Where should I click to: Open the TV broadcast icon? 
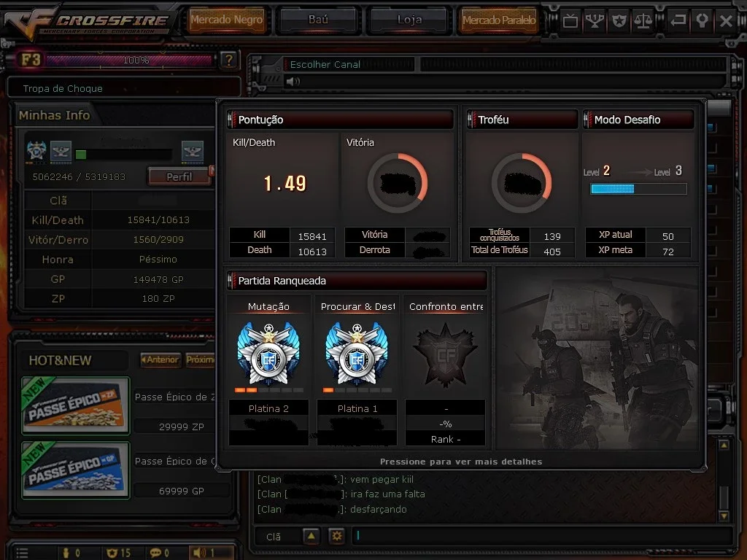pos(570,21)
